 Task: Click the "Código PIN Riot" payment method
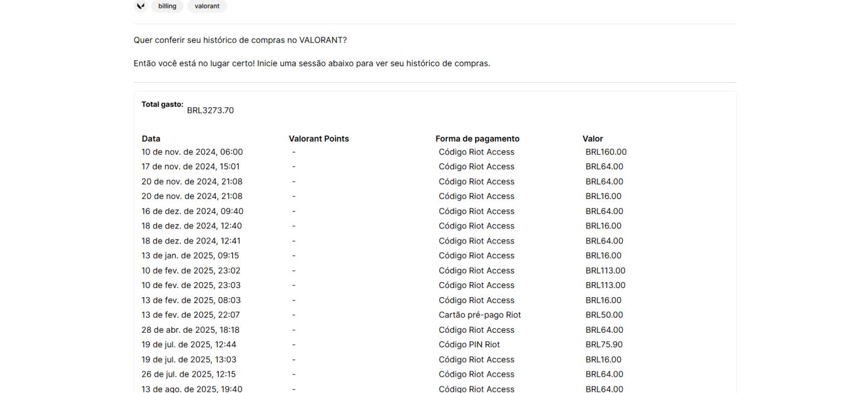[x=470, y=345]
